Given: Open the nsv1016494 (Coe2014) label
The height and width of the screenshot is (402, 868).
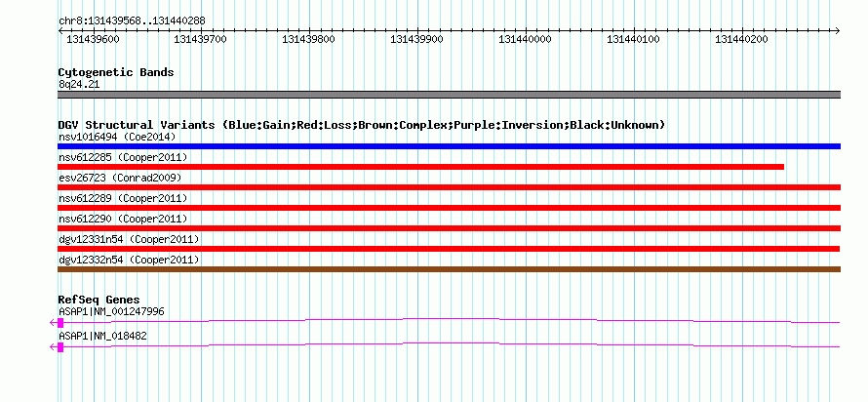Looking at the screenshot, I should pos(117,137).
